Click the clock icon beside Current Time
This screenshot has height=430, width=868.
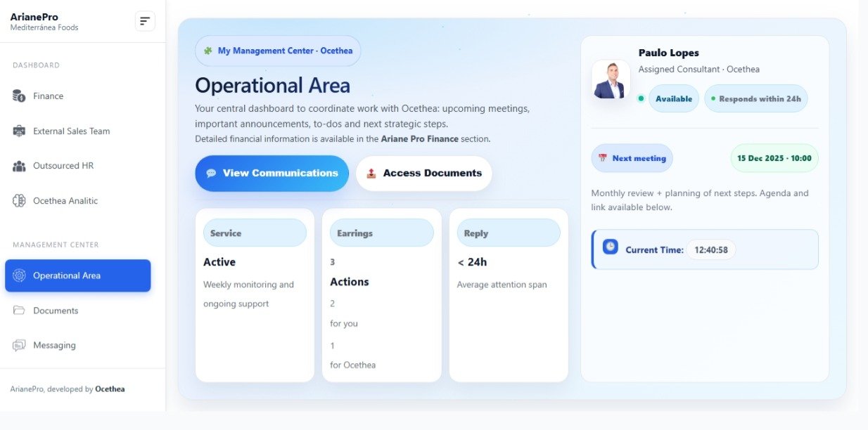610,247
